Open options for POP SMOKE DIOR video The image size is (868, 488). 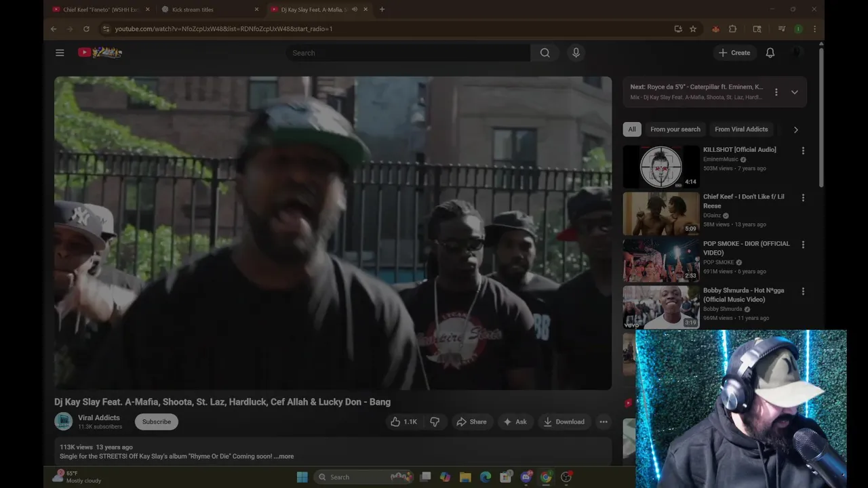(x=803, y=245)
